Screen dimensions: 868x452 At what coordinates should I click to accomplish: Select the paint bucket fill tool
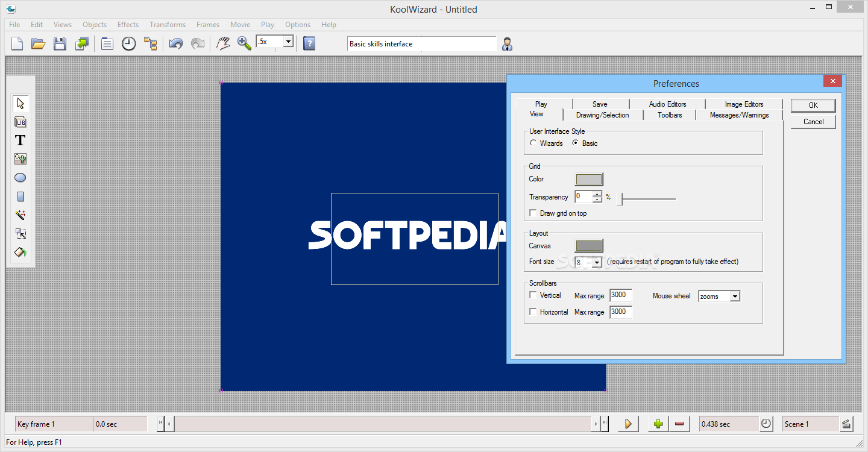tap(20, 253)
